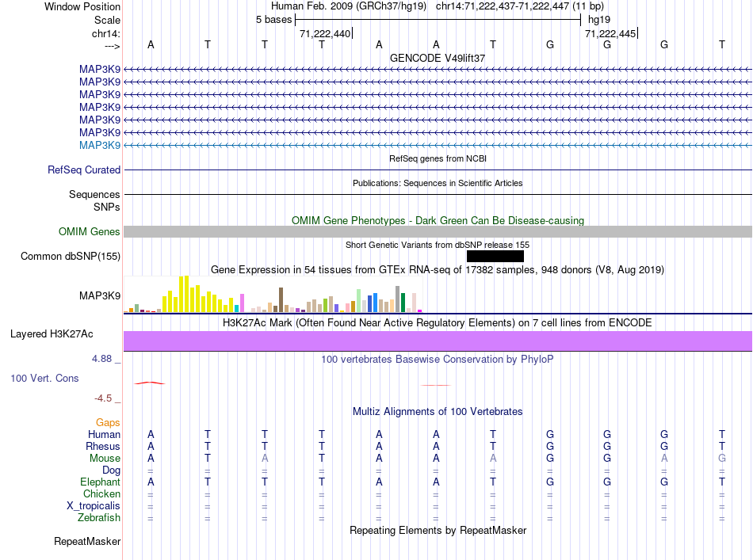
Task: Click the Window Position label
Action: (x=82, y=6)
